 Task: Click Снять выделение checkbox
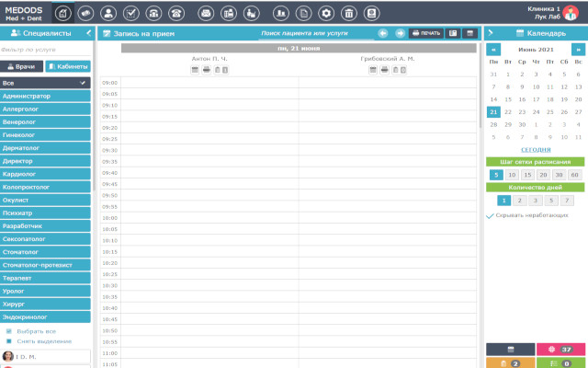[9, 341]
